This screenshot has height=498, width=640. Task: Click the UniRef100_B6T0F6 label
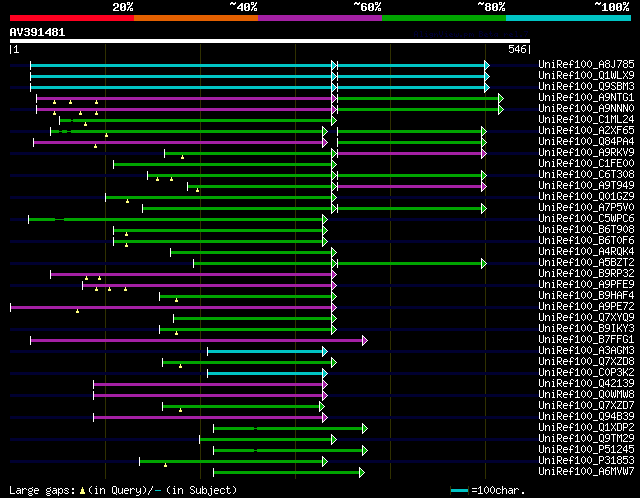586,241
